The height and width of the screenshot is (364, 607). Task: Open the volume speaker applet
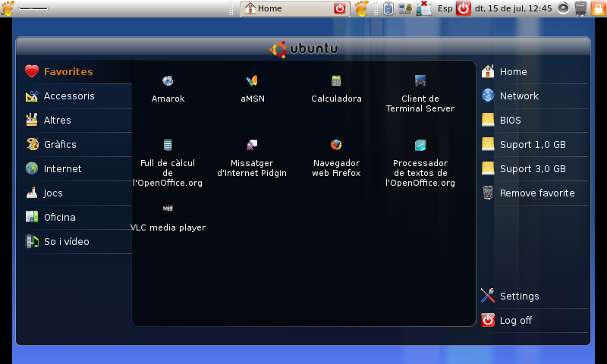point(563,8)
